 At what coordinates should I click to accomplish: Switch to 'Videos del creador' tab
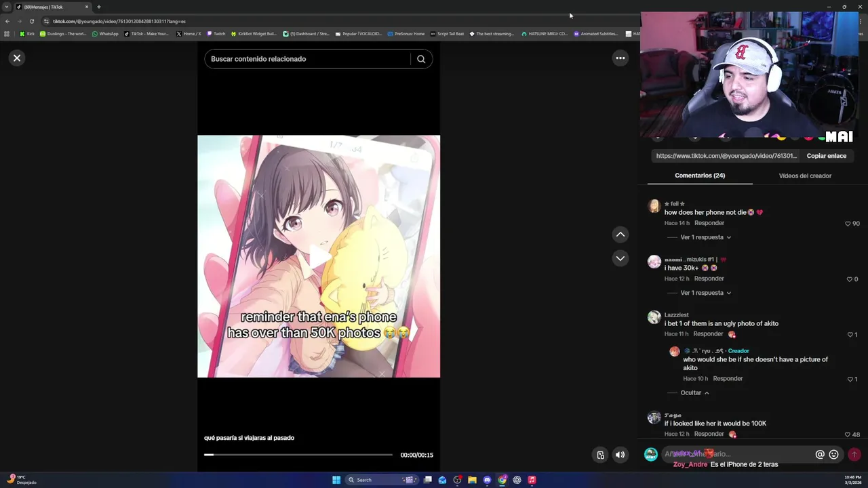point(805,176)
